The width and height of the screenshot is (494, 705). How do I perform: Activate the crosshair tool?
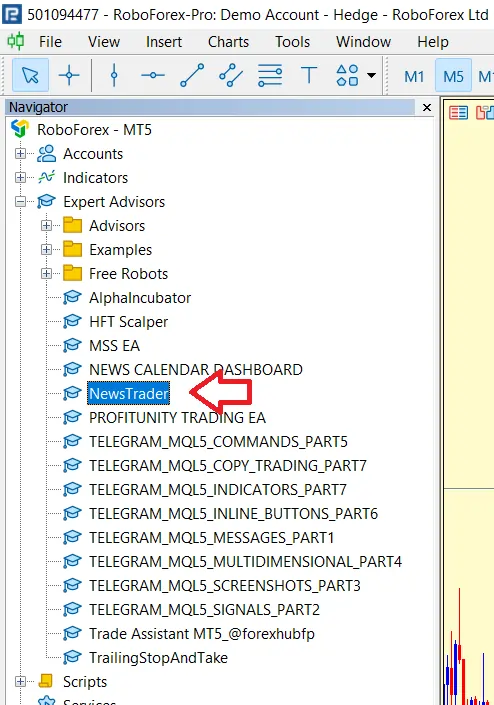click(x=69, y=75)
